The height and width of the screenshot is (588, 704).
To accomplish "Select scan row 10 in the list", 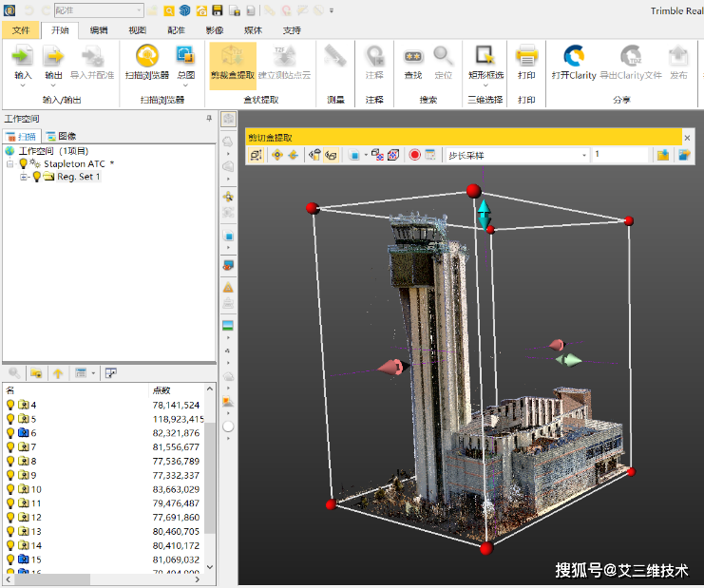I will (105, 489).
